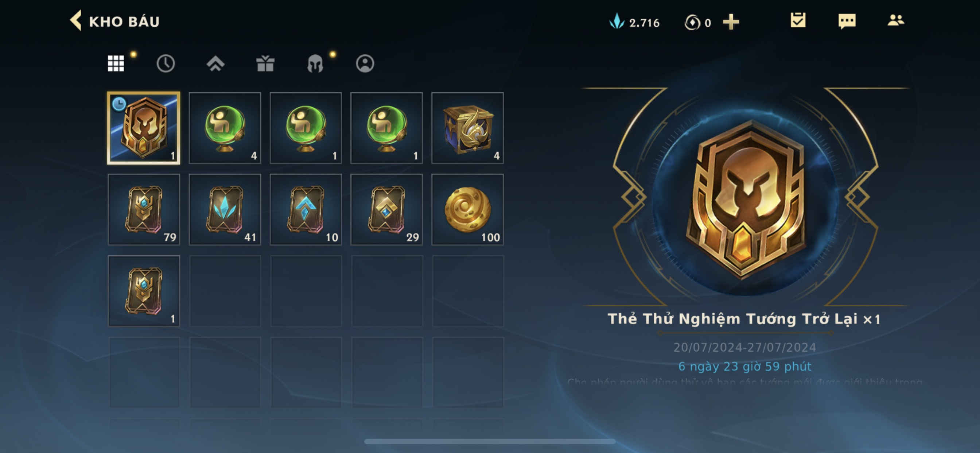The width and height of the screenshot is (980, 453).
Task: Select the champion trial card item
Action: click(144, 128)
